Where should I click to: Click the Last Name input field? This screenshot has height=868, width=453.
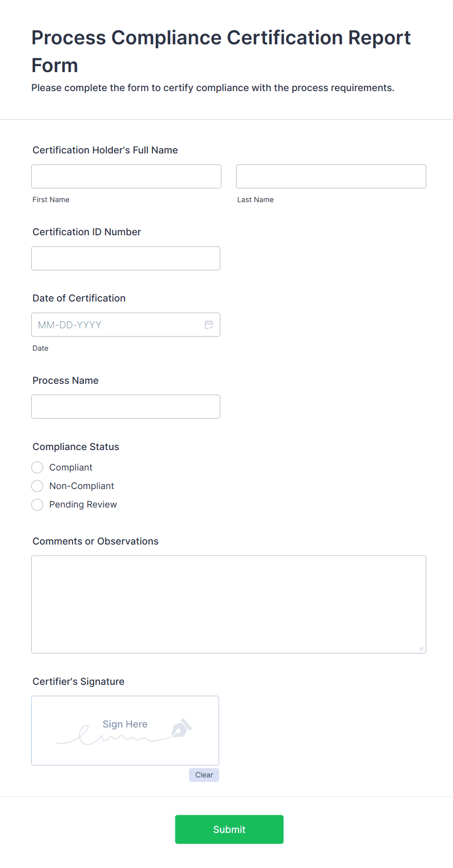[x=331, y=176]
